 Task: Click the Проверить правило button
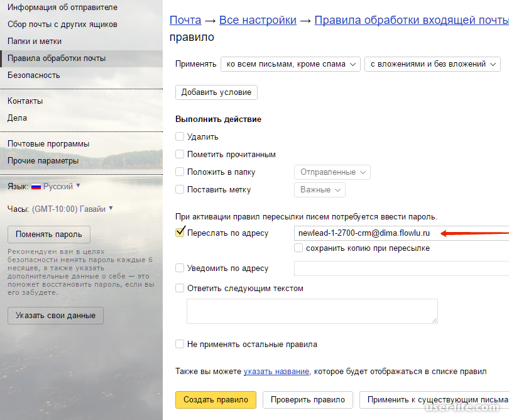308,399
